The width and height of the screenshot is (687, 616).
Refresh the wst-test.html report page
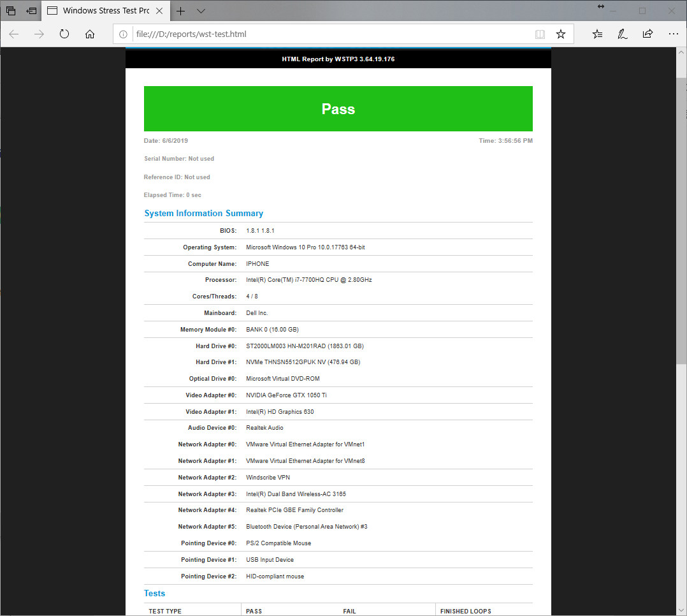pos(64,34)
